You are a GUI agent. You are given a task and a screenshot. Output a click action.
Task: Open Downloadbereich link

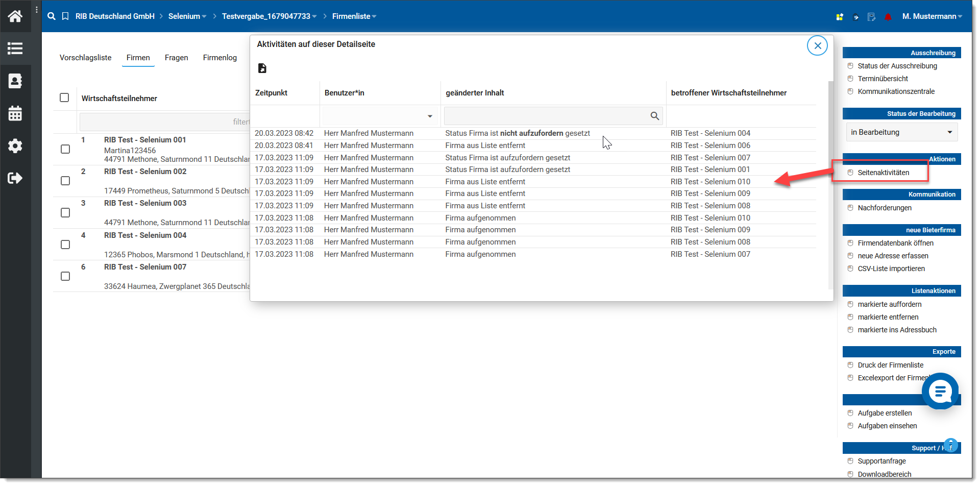884,474
